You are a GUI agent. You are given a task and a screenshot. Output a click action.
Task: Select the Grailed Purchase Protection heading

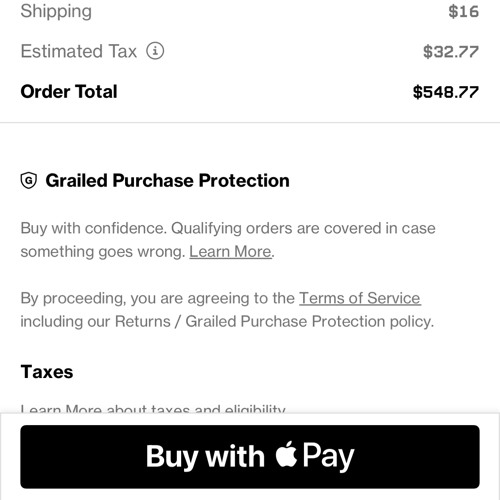click(167, 180)
